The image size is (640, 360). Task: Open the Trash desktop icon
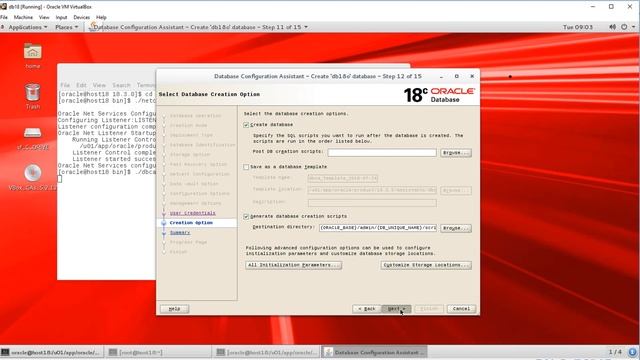(x=32, y=92)
